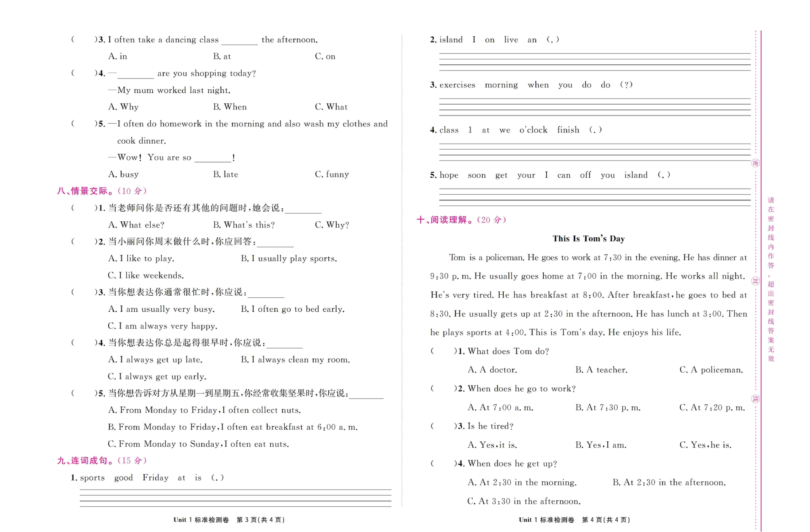
Task: Click the word 'hope' in scramble item 5
Action: [449, 175]
